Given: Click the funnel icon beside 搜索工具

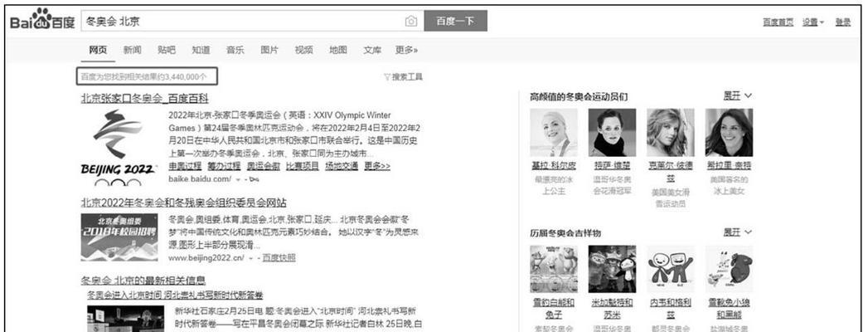Looking at the screenshot, I should [x=387, y=77].
